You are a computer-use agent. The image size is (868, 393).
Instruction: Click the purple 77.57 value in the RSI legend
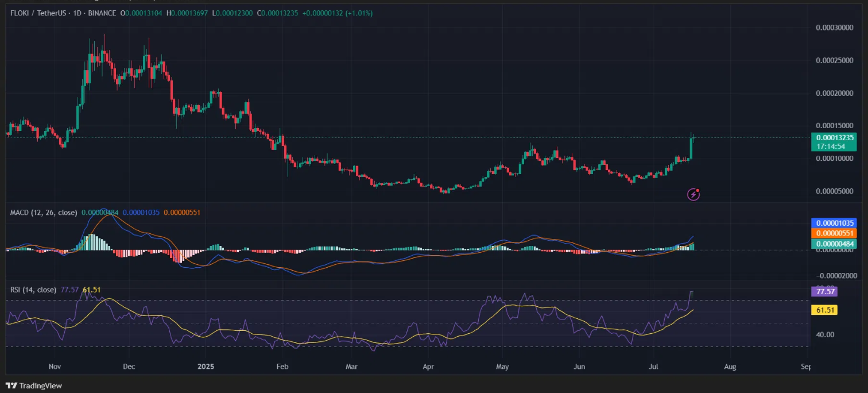coord(68,290)
